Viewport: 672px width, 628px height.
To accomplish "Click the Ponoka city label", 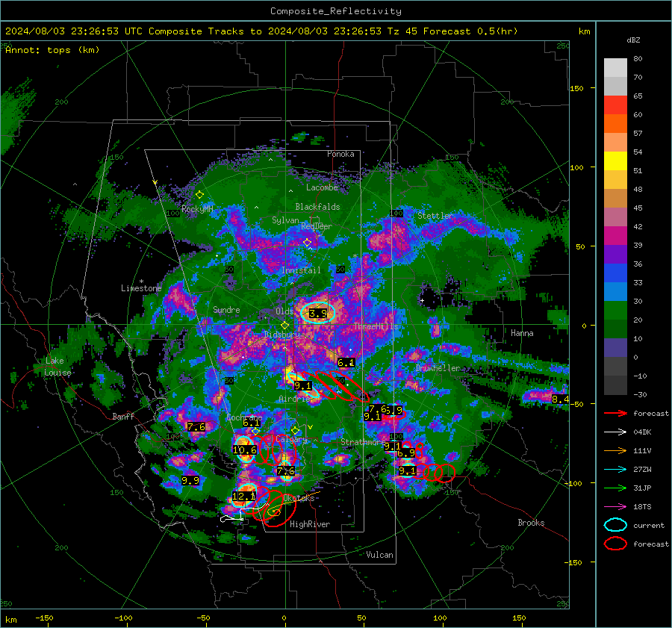I will click(x=340, y=154).
